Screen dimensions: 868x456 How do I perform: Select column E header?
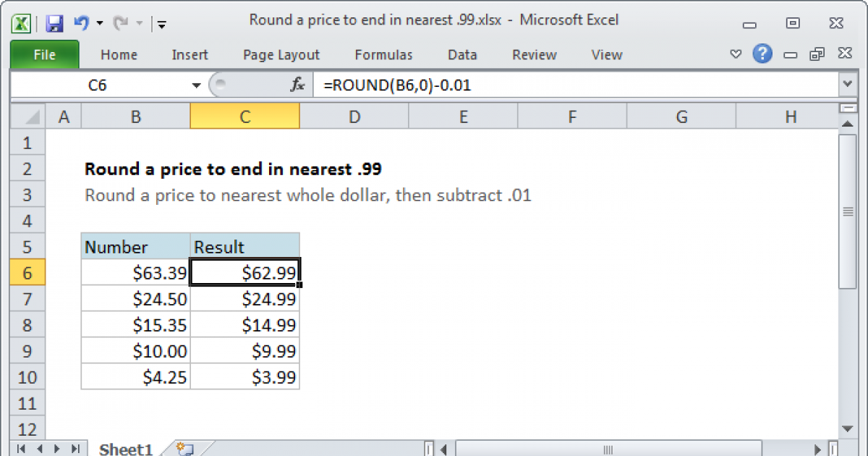coord(463,117)
